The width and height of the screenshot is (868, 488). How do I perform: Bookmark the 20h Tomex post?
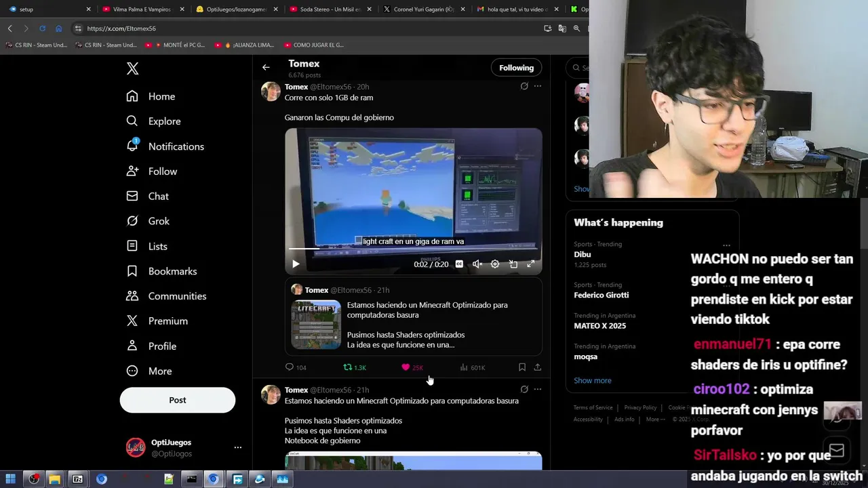pyautogui.click(x=522, y=367)
